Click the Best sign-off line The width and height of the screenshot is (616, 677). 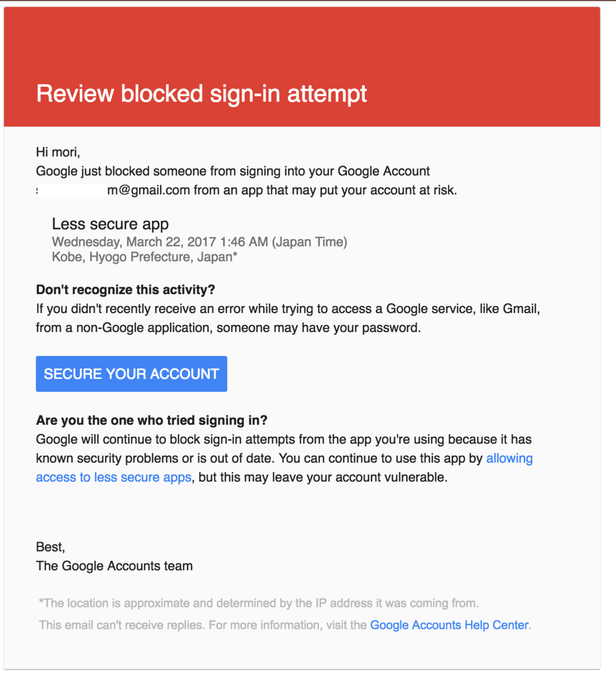point(51,547)
